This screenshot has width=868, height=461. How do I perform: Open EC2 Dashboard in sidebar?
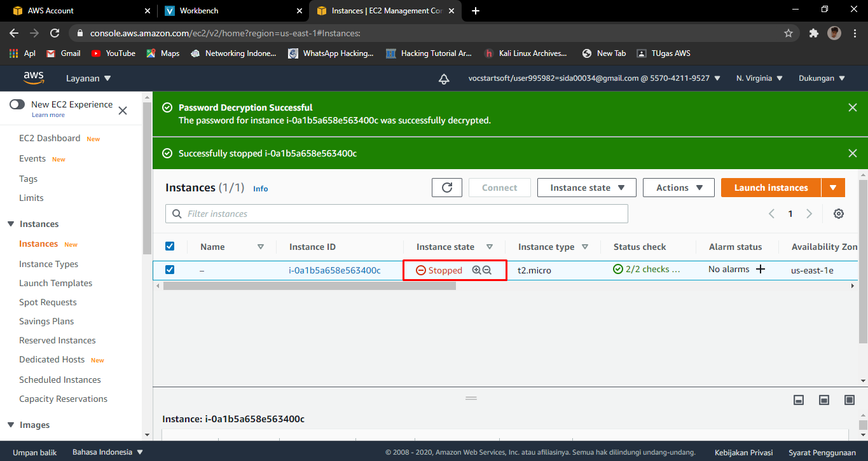pyautogui.click(x=50, y=138)
